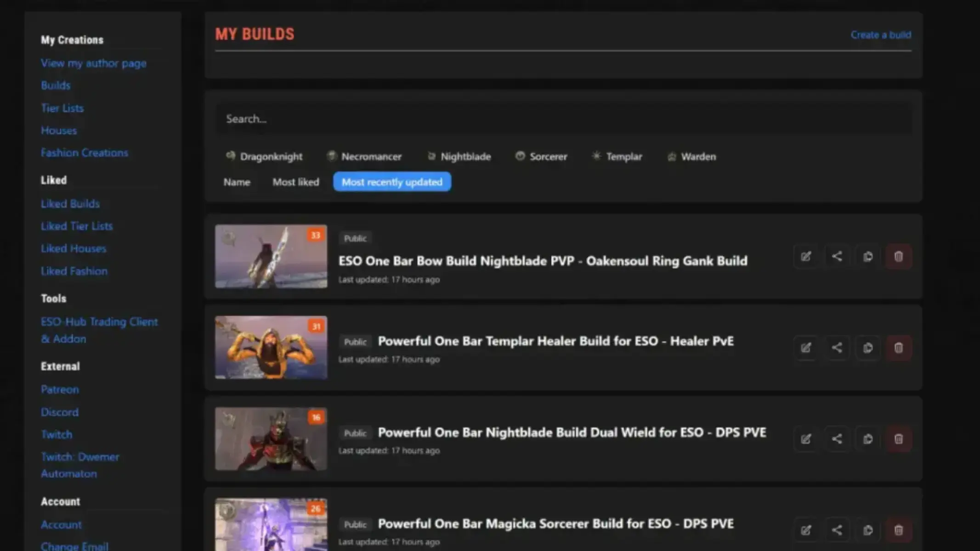Delete the Templar Healer build
The image size is (980, 551).
[898, 348]
